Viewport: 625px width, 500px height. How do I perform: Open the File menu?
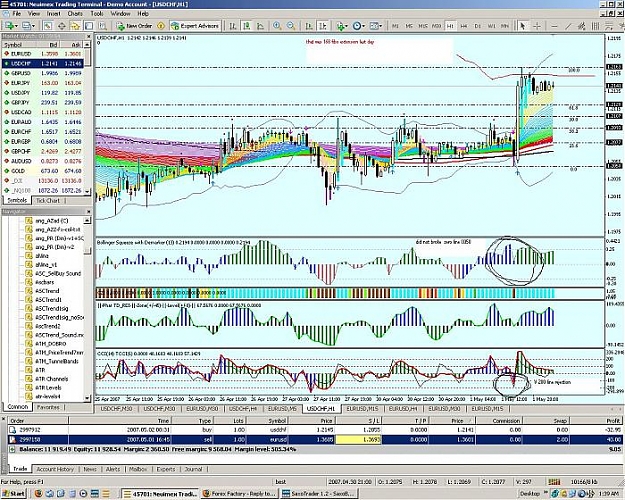click(x=17, y=14)
